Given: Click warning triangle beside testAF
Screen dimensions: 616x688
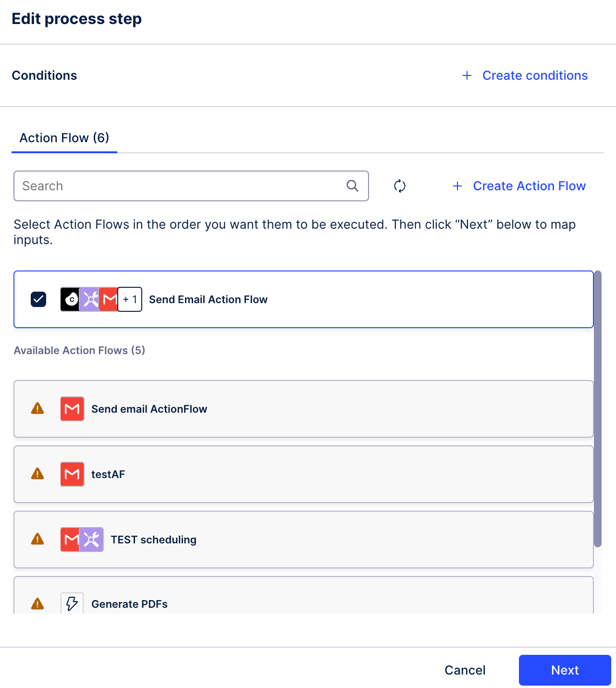Looking at the screenshot, I should tap(37, 474).
